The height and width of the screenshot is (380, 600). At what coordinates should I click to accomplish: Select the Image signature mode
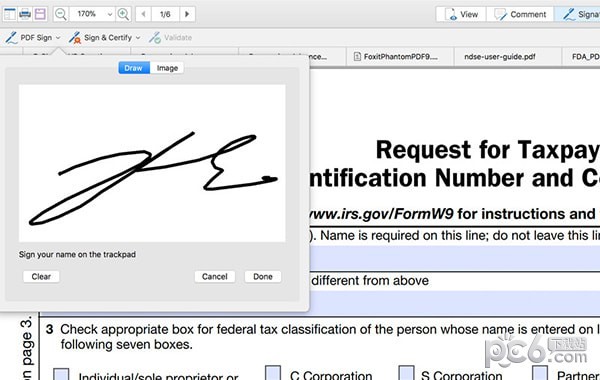click(x=167, y=68)
